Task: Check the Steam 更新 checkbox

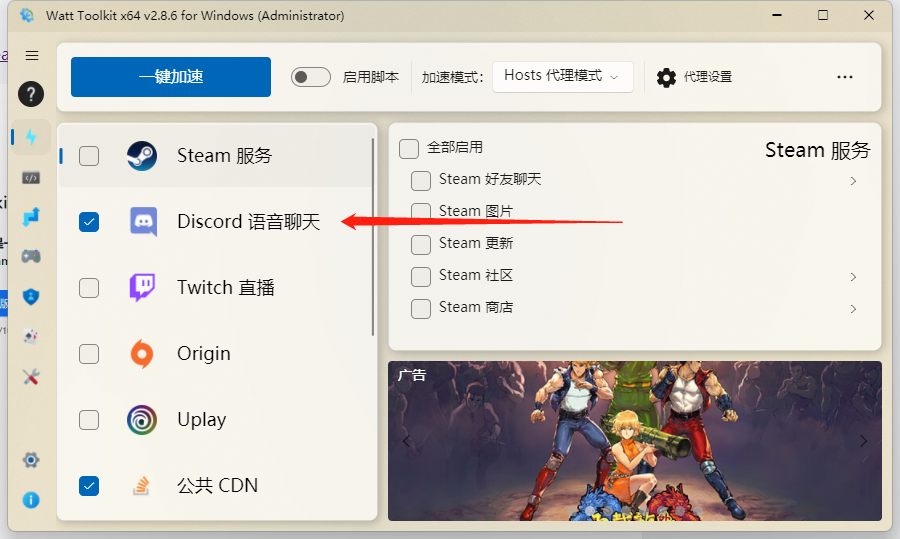Action: click(x=421, y=245)
